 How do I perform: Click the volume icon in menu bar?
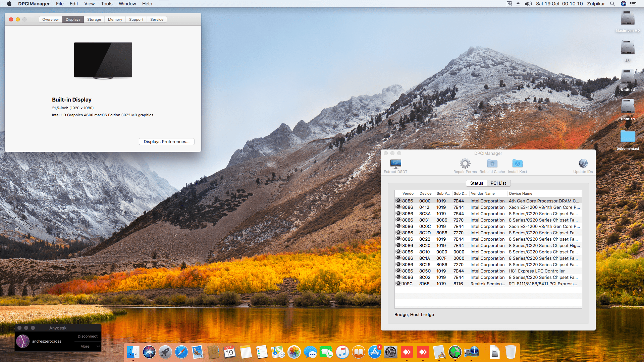click(x=528, y=4)
